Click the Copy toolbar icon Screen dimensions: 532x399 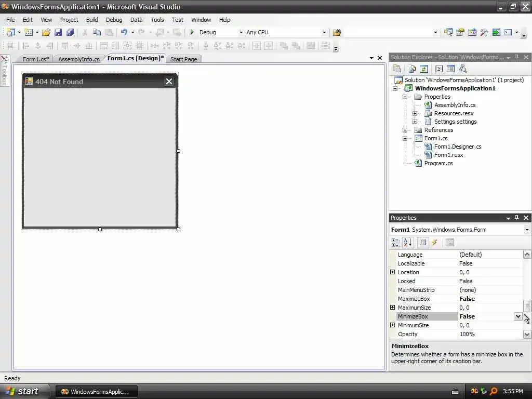[97, 32]
